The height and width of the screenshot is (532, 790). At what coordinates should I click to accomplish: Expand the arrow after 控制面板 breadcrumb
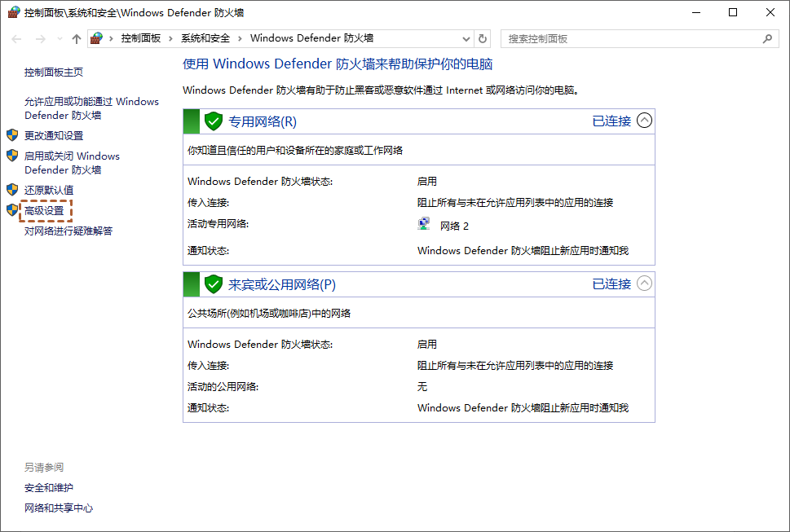[171, 39]
